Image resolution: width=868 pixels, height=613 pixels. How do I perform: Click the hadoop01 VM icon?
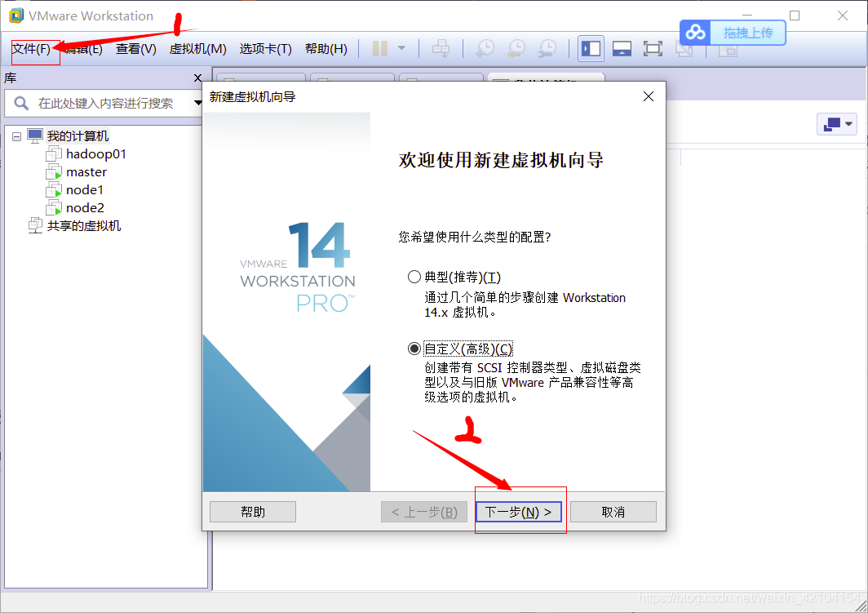click(x=54, y=154)
